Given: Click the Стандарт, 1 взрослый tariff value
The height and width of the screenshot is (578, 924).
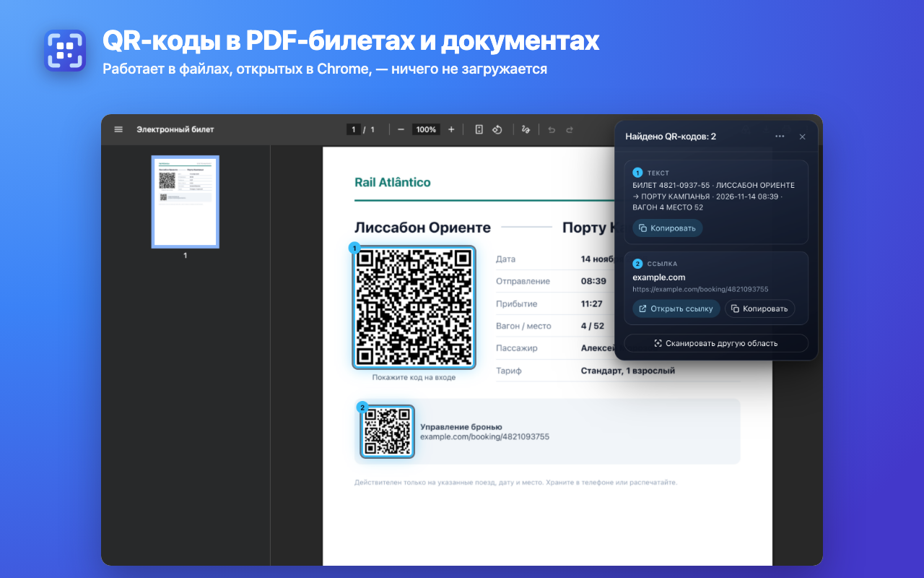Looking at the screenshot, I should 628,371.
